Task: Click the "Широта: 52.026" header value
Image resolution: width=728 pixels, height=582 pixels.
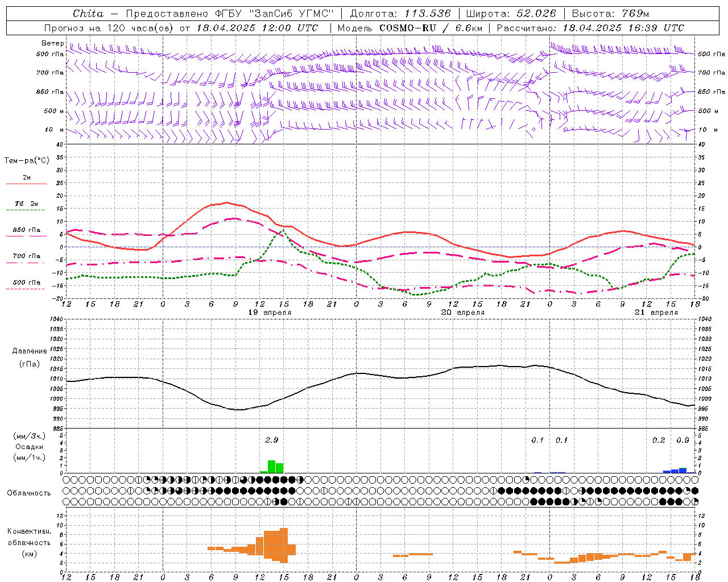Action: 511,14
